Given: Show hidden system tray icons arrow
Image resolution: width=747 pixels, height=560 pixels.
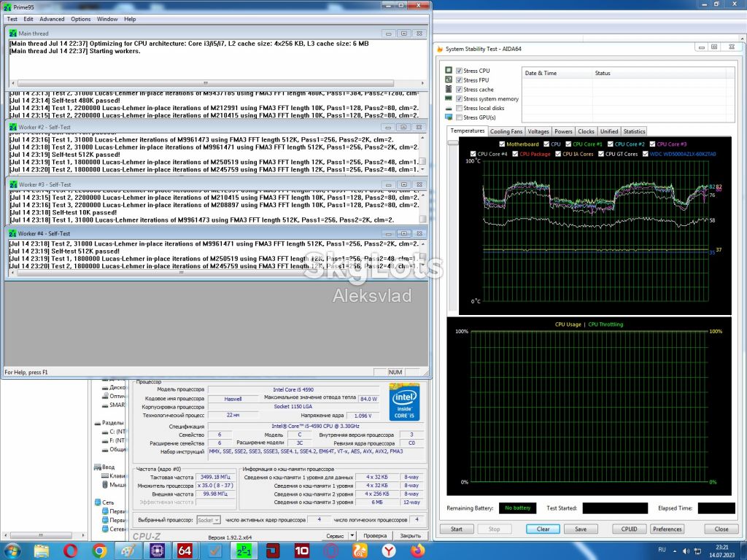Looking at the screenshot, I should (675, 551).
